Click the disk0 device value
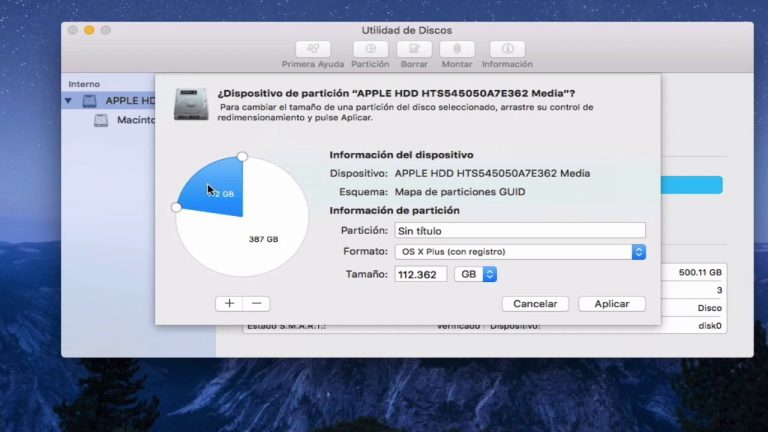Image resolution: width=768 pixels, height=432 pixels. (710, 326)
